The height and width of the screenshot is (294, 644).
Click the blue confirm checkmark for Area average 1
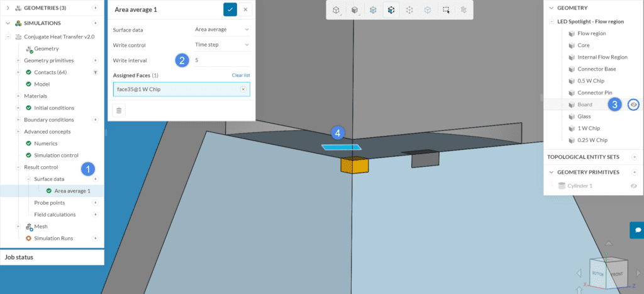point(230,9)
